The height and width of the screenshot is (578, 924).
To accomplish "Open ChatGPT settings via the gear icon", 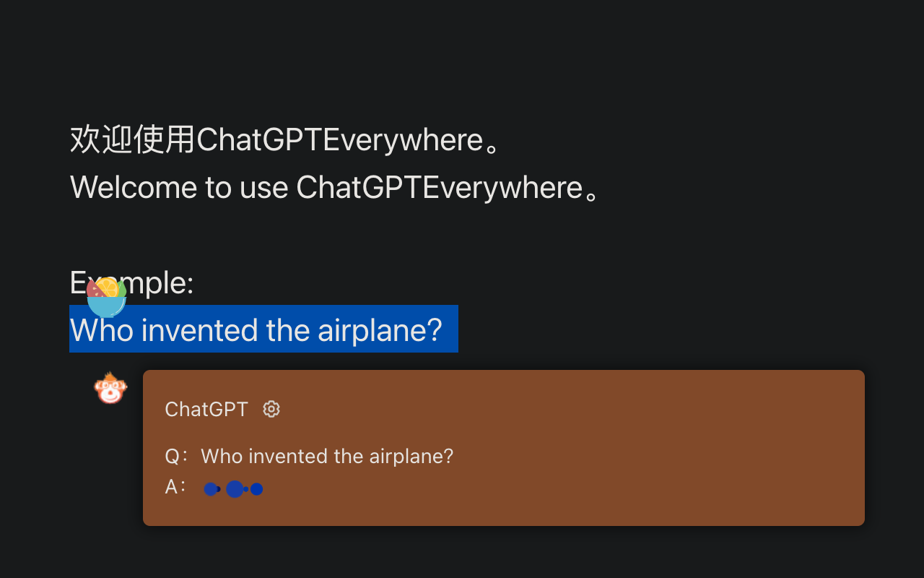I will pos(271,409).
